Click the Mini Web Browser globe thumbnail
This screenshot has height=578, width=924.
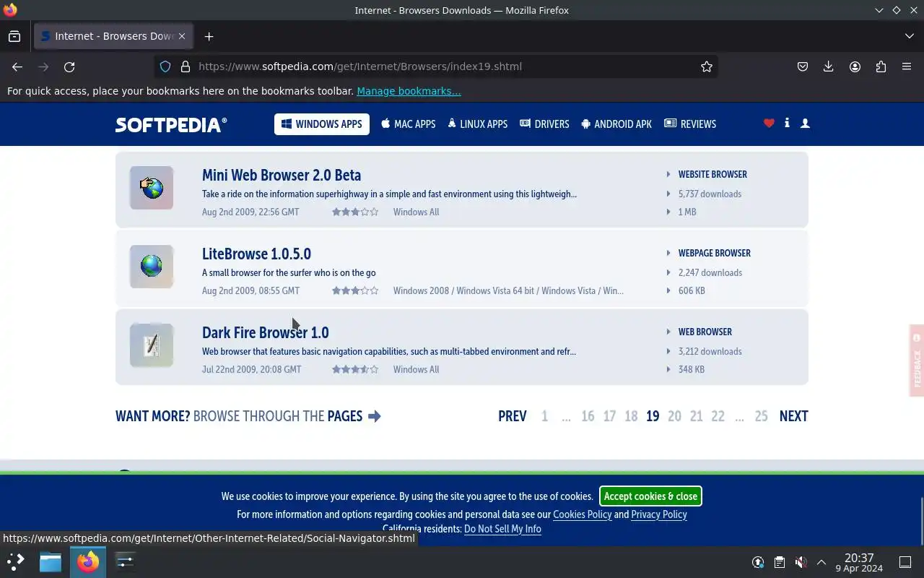pos(152,188)
